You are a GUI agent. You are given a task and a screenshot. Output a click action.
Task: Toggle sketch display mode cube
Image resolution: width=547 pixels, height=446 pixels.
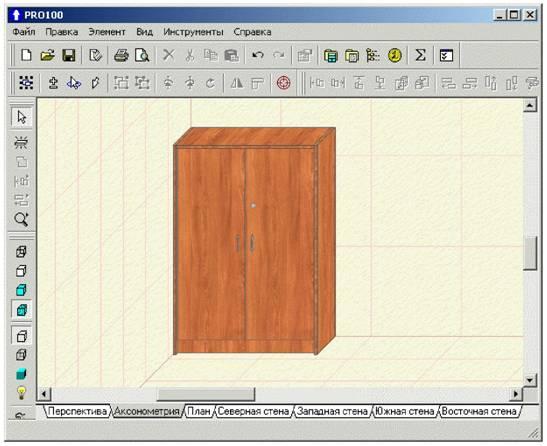(x=21, y=271)
